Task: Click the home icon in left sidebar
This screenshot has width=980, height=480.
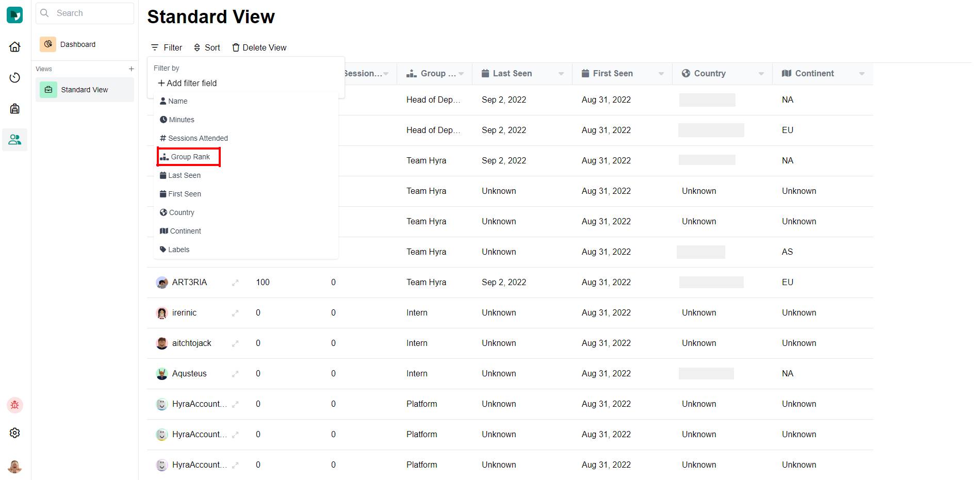Action: tap(15, 47)
